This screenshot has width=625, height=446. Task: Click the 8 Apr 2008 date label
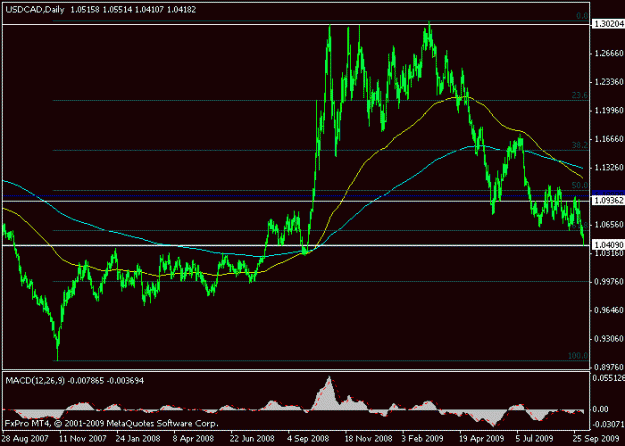pyautogui.click(x=193, y=438)
